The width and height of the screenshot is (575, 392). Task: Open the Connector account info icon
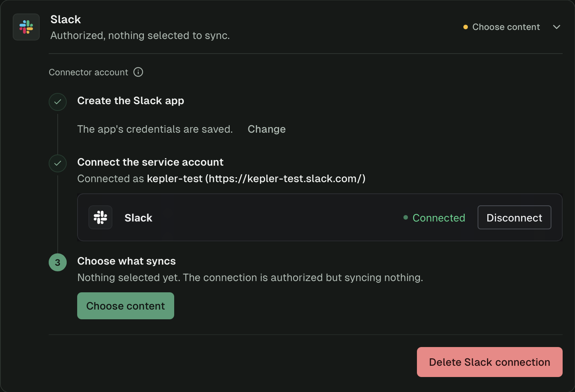138,72
